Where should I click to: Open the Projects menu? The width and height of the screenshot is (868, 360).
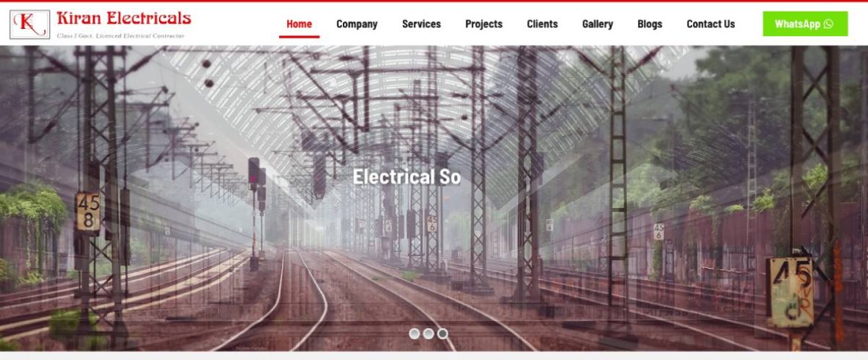click(484, 24)
